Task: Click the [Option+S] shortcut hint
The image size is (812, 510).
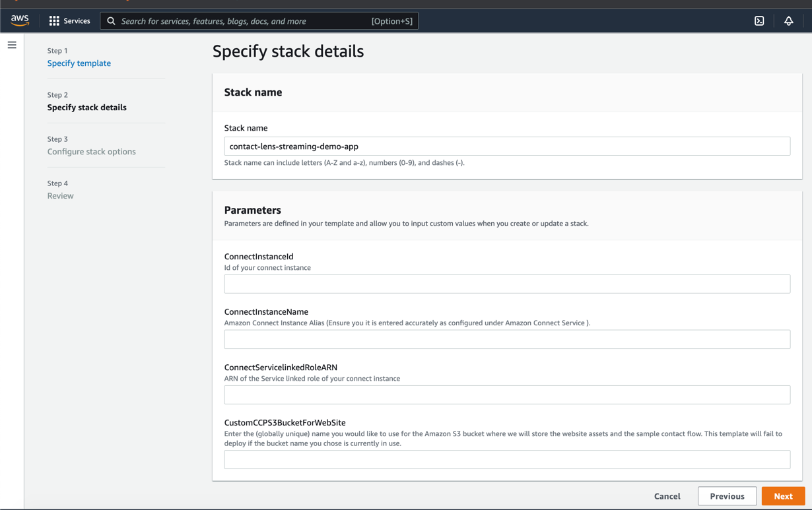Action: (392, 21)
